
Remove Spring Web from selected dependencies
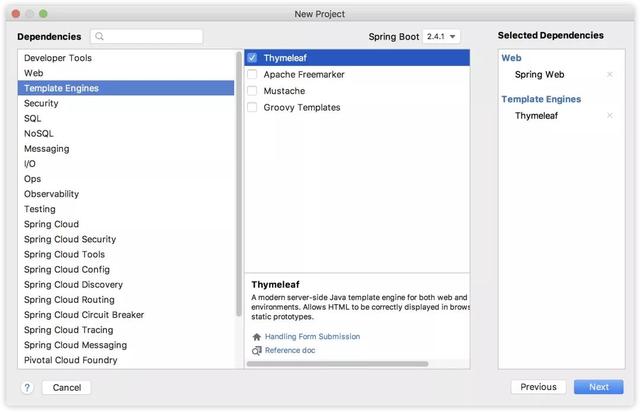coord(609,74)
